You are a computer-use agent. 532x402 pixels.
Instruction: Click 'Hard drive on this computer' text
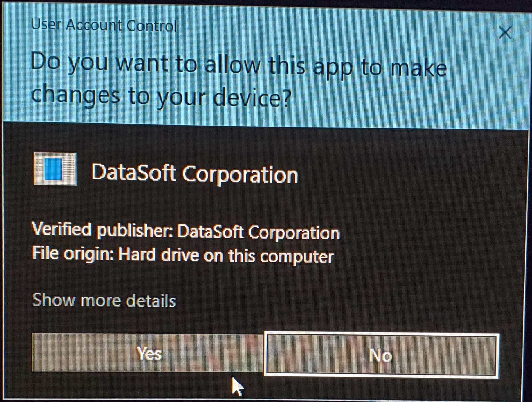[x=226, y=256]
